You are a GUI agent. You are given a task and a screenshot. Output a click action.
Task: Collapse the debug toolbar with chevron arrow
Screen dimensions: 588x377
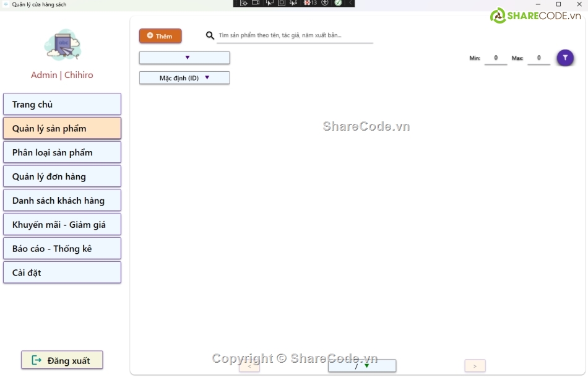pos(350,3)
